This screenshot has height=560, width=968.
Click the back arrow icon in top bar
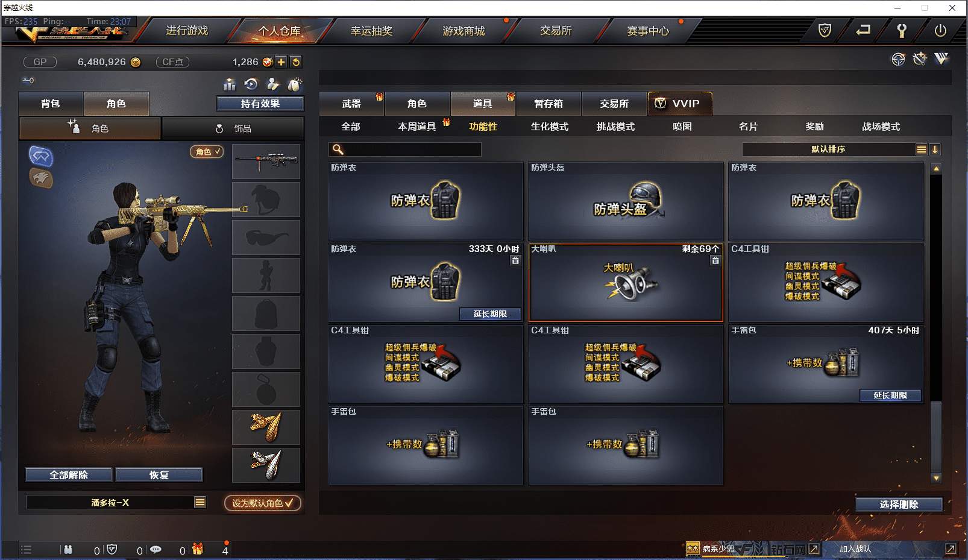(x=863, y=30)
